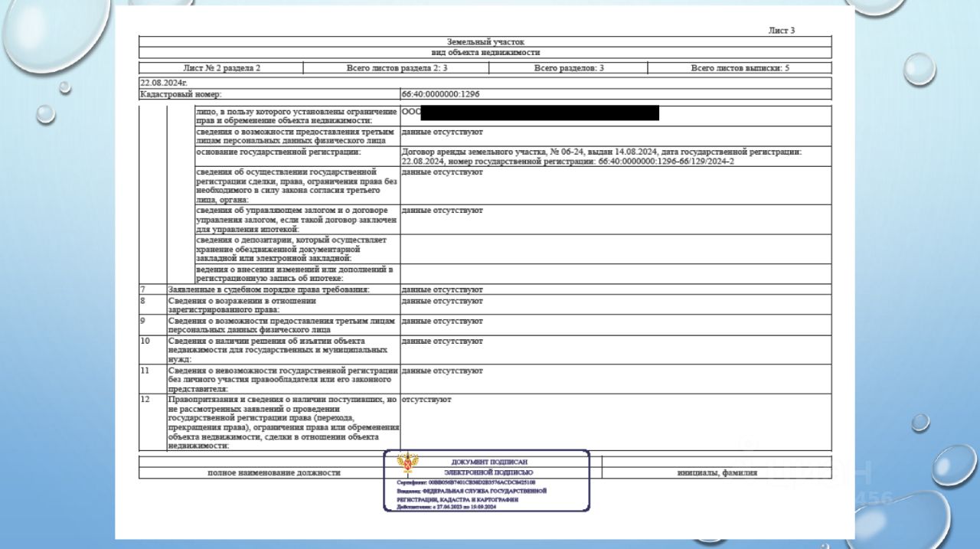Click the 'Кадастровый номер:' label
The height and width of the screenshot is (549, 980).
point(181,94)
